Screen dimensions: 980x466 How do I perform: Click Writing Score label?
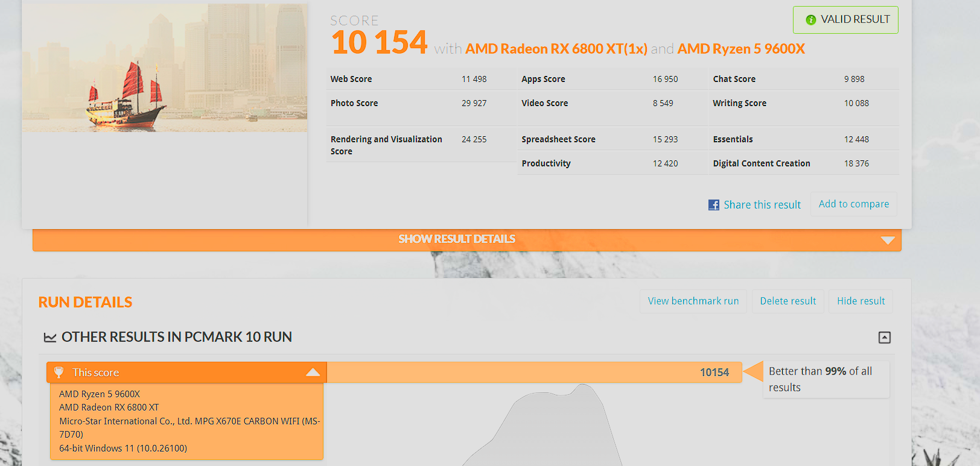[739, 103]
